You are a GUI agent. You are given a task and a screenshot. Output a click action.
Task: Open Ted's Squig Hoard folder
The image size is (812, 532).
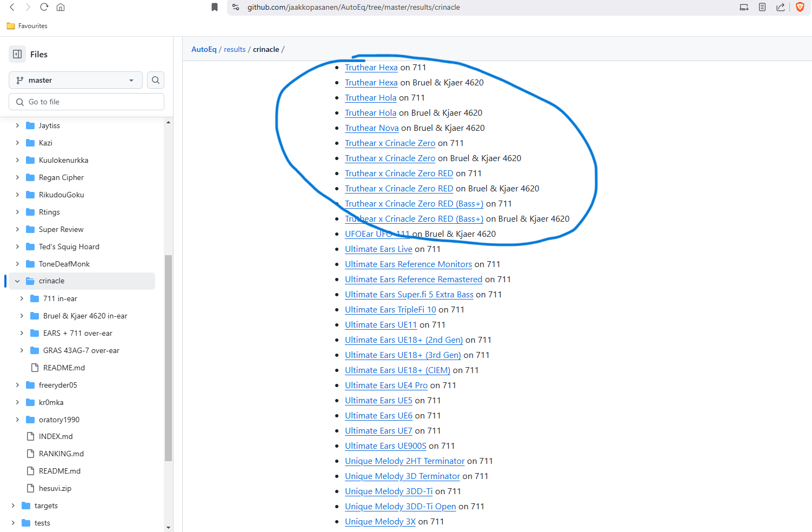[x=69, y=247]
